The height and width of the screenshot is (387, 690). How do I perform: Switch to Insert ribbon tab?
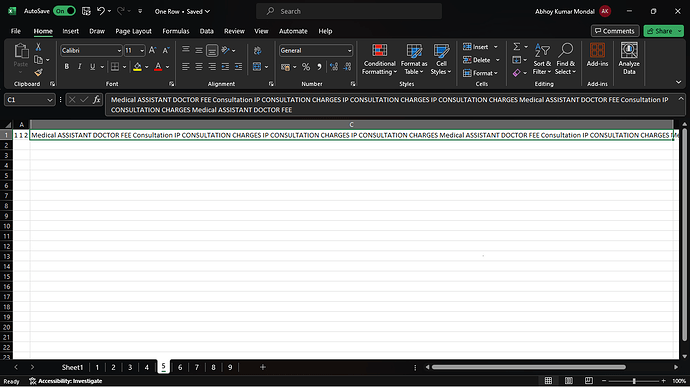tap(70, 31)
